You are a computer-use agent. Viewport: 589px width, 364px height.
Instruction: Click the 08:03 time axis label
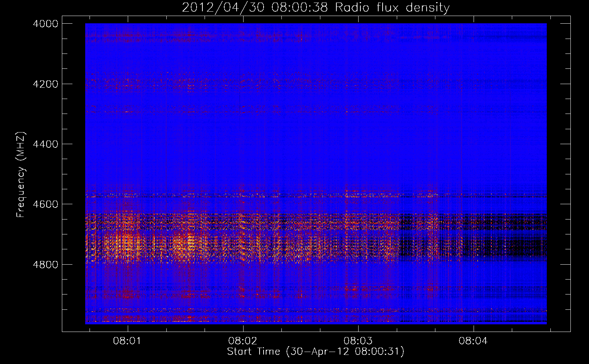358,341
